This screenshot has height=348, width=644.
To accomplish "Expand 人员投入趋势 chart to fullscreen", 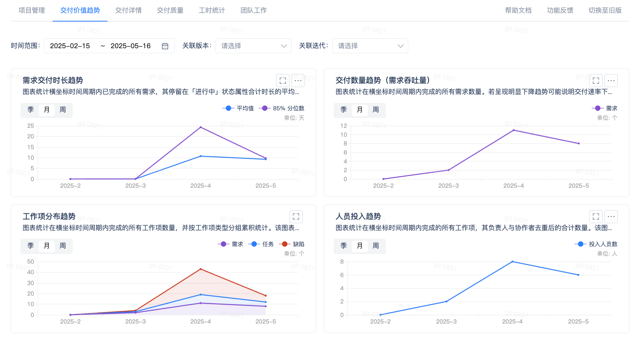I will coord(596,216).
